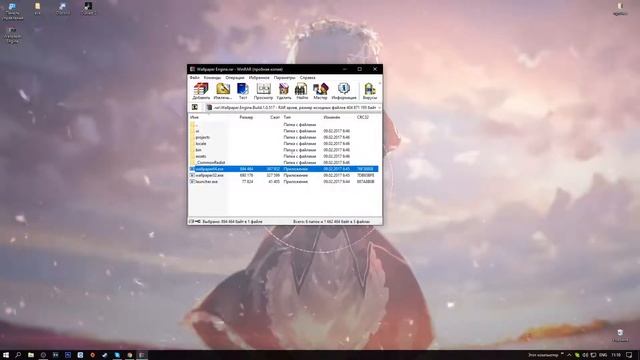Screen dimensions: 640x360
Task: Click the Найти (Find) toolbar icon
Action: tap(302, 91)
